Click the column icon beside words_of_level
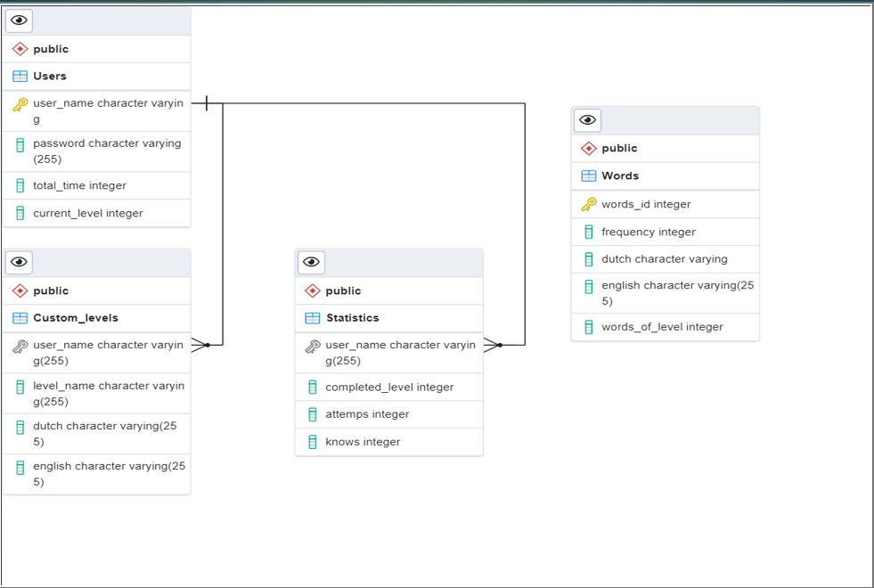Screen dimensions: 874x588 point(589,327)
